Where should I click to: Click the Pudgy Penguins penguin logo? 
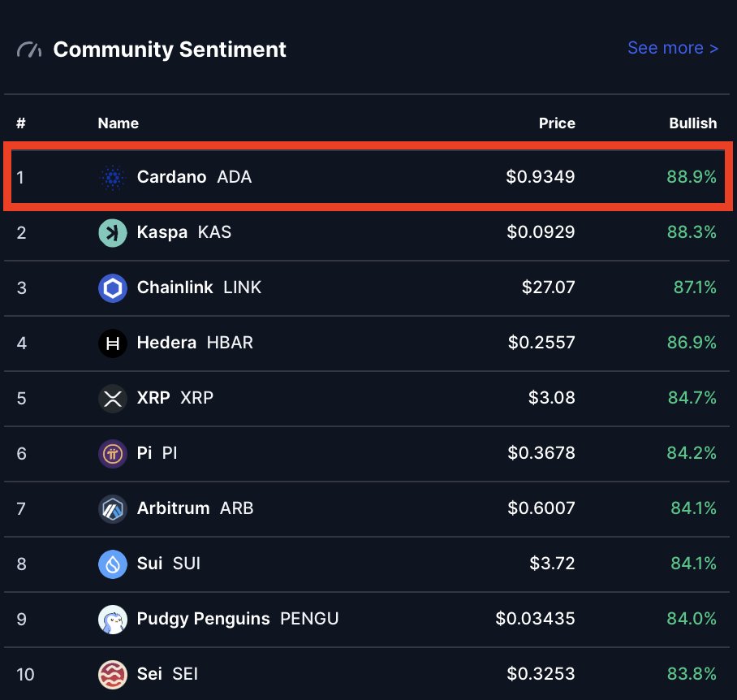113,620
